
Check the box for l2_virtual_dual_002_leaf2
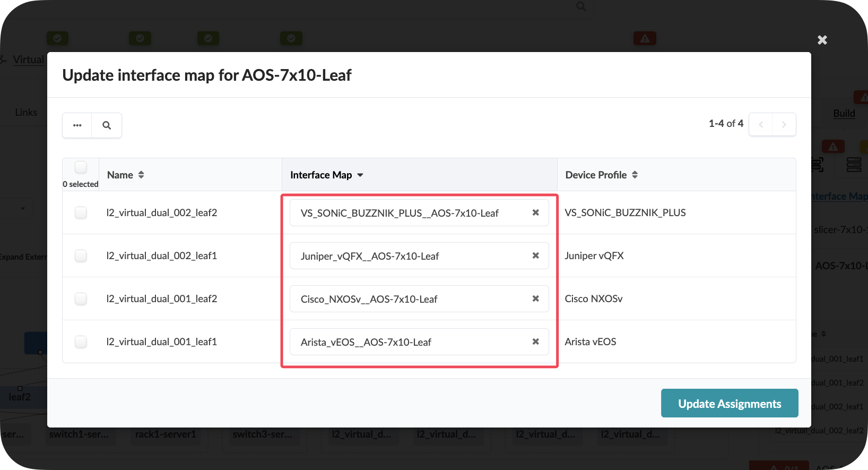[x=81, y=213]
